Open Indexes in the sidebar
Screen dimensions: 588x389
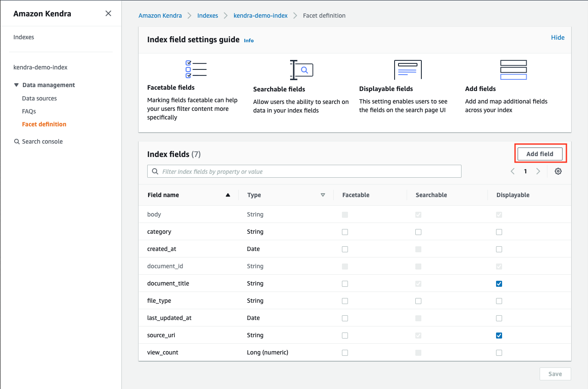coord(24,37)
